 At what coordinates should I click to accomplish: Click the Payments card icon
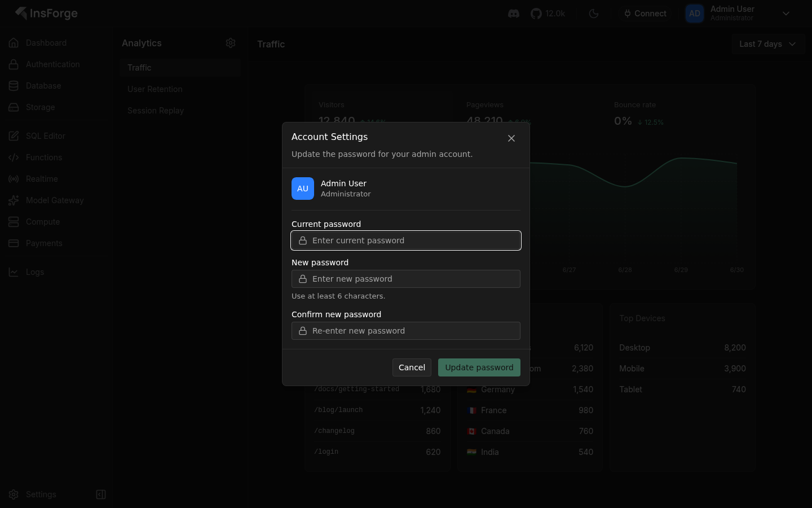point(14,243)
